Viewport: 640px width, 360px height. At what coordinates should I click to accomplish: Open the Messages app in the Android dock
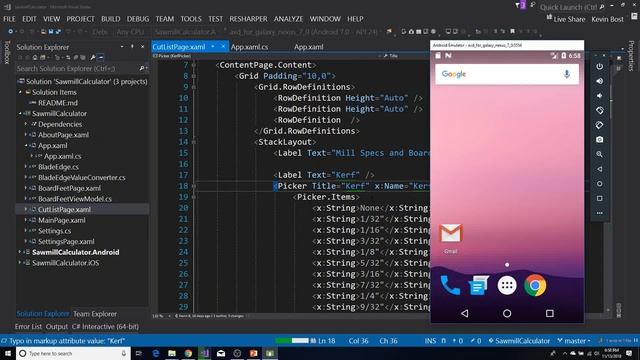tap(478, 285)
